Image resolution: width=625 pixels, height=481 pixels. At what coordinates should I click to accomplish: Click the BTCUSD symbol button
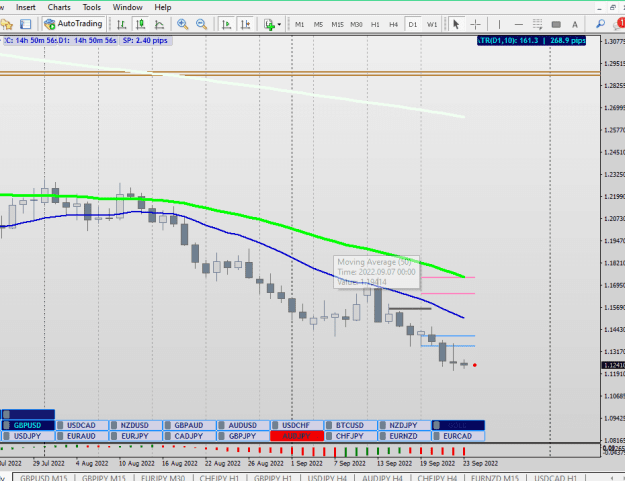tap(350, 425)
